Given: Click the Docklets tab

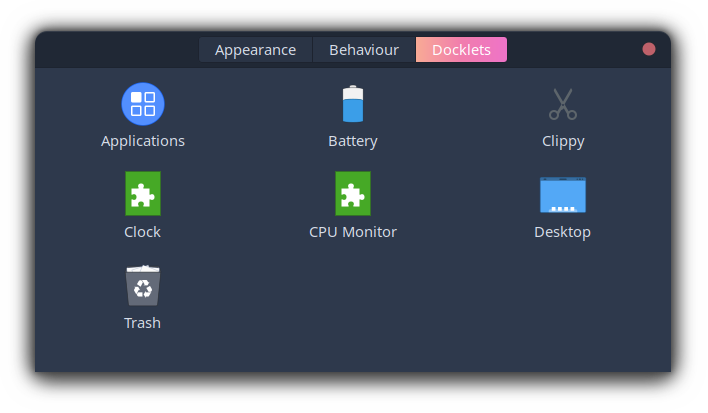Looking at the screenshot, I should point(461,50).
